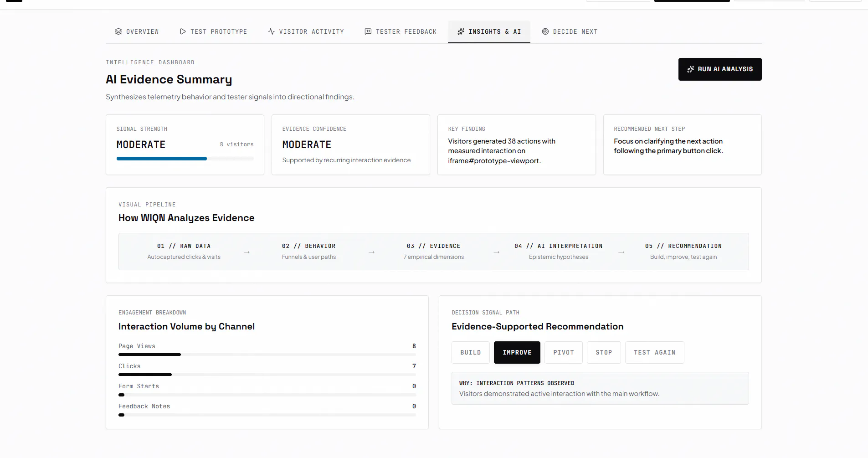Image resolution: width=868 pixels, height=458 pixels.
Task: Click the Signal Strength progress bar
Action: [x=185, y=159]
